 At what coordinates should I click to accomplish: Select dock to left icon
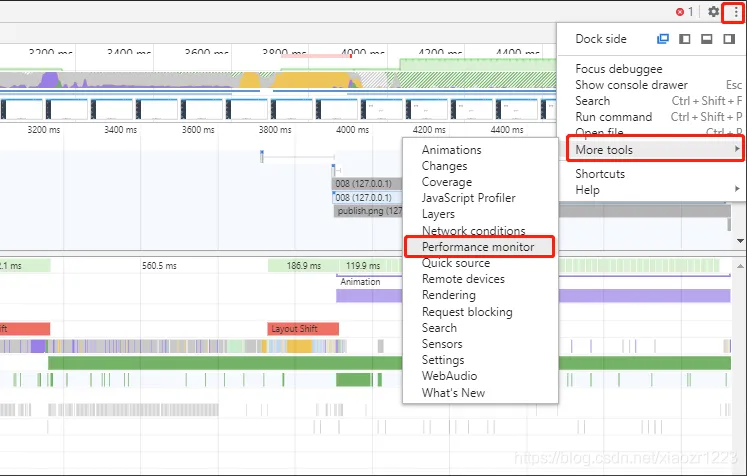(685, 39)
